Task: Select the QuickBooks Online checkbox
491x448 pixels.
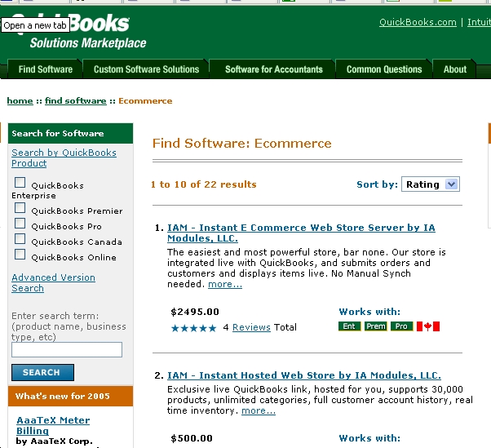Action: pos(20,254)
